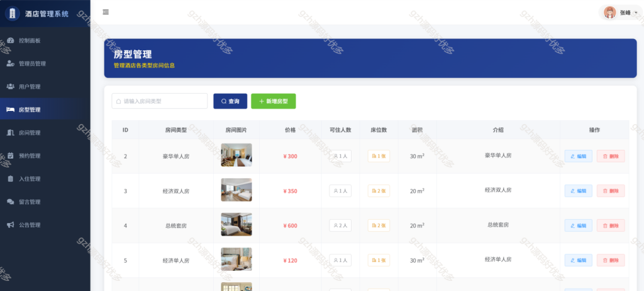Click the 新增房型 add button
Screen dimensions: 644x291
[273, 101]
